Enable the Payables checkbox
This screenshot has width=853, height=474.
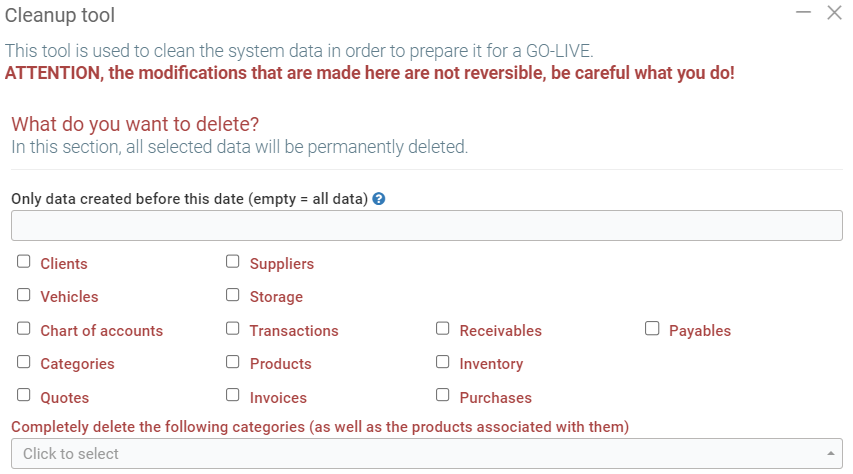tap(652, 329)
